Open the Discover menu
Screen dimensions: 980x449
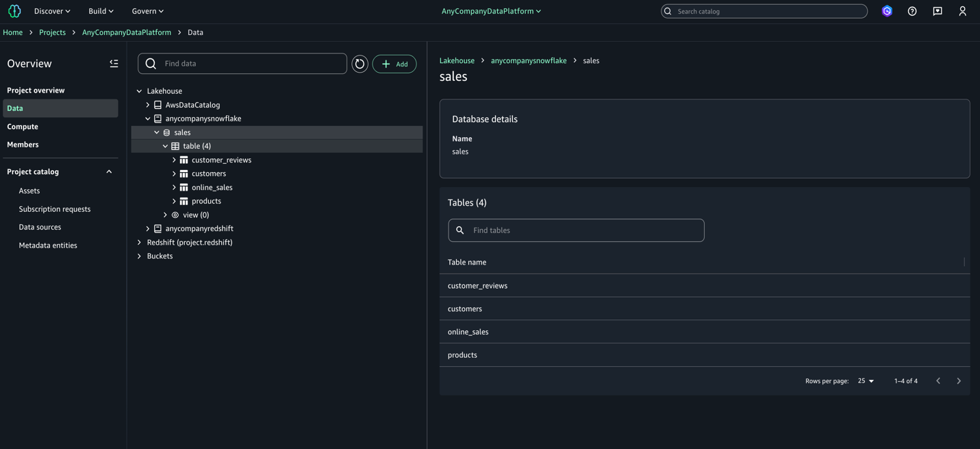[x=52, y=11]
